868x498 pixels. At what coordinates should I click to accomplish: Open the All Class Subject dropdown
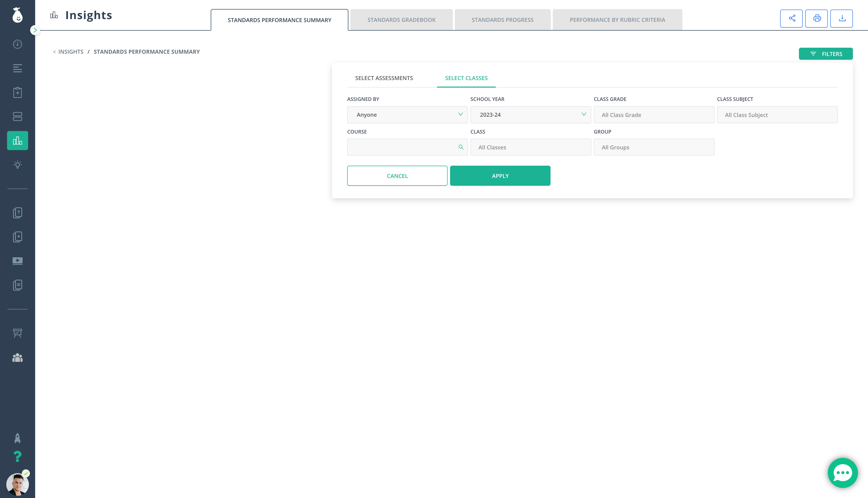coord(777,114)
